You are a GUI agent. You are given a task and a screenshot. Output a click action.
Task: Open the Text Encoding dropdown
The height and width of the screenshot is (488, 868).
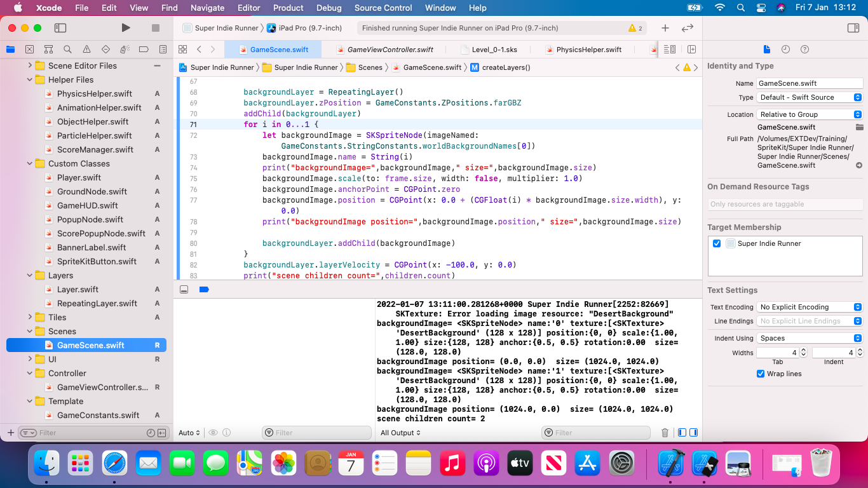tap(810, 307)
